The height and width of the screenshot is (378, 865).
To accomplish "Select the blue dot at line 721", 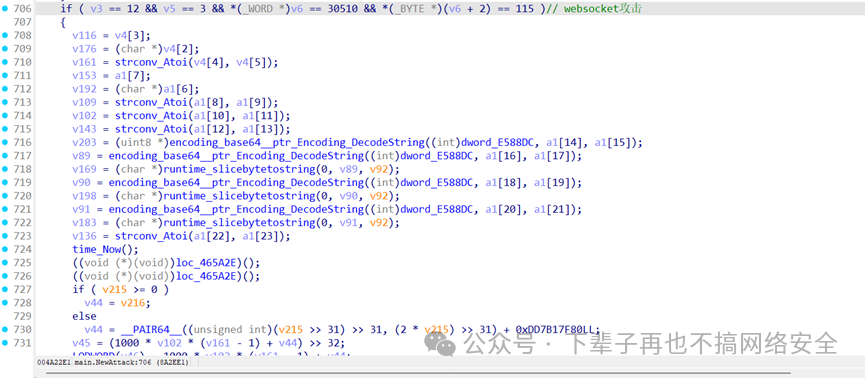I will [5, 209].
